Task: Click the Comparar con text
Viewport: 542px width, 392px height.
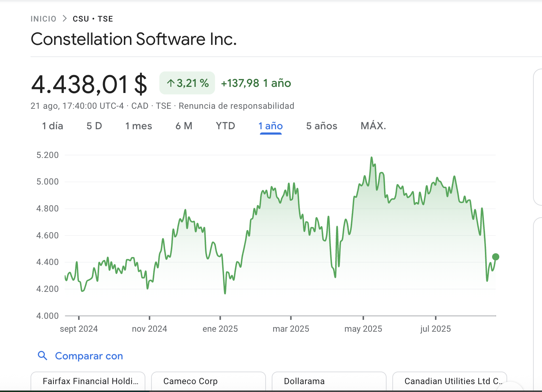Action: point(89,356)
